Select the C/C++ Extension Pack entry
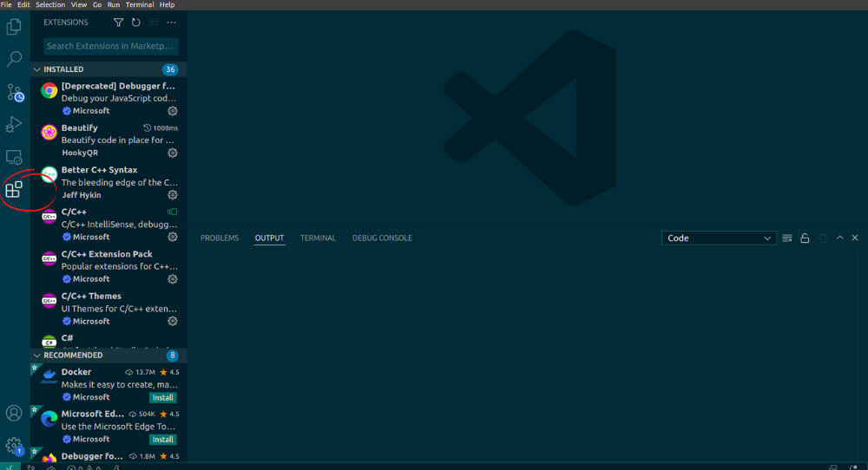This screenshot has height=470, width=868. tap(108, 266)
